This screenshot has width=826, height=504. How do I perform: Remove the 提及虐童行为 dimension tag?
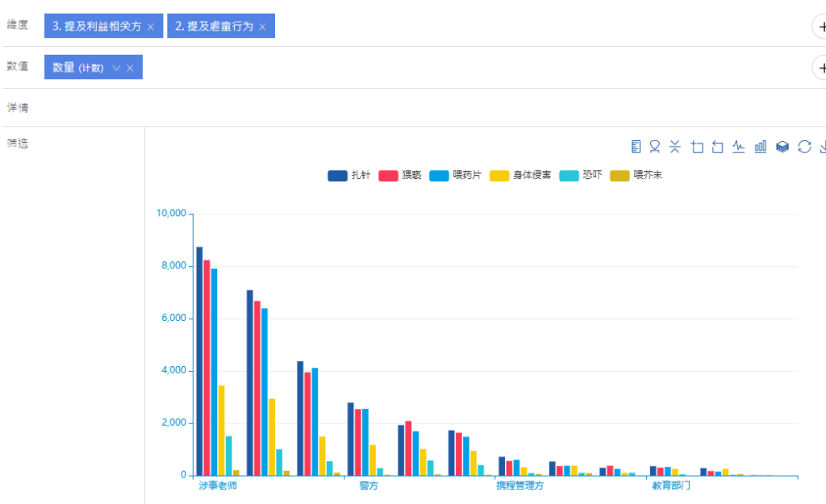click(262, 27)
